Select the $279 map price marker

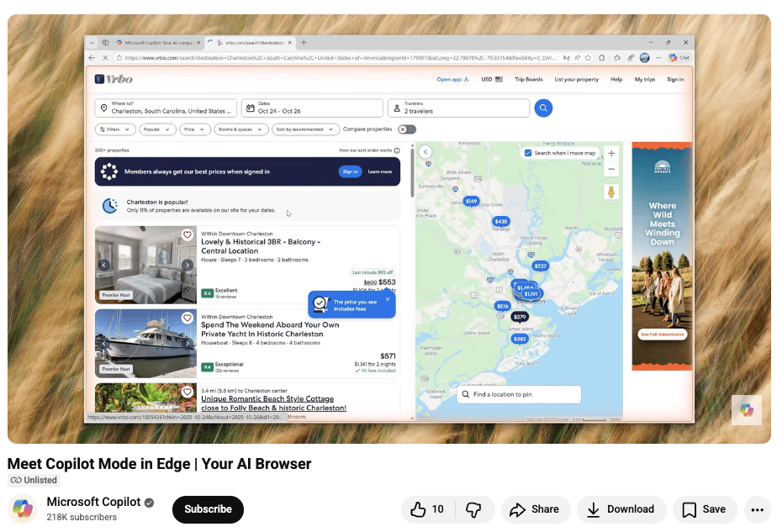tap(520, 317)
